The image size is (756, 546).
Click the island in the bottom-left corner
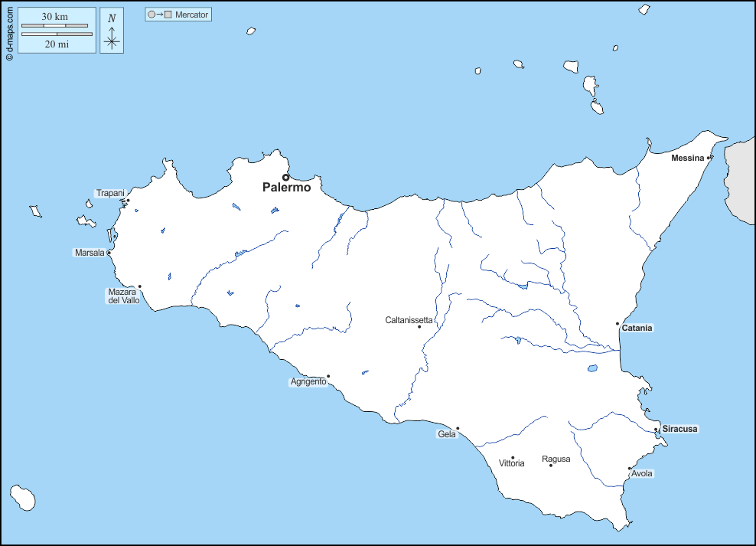[x=22, y=498]
